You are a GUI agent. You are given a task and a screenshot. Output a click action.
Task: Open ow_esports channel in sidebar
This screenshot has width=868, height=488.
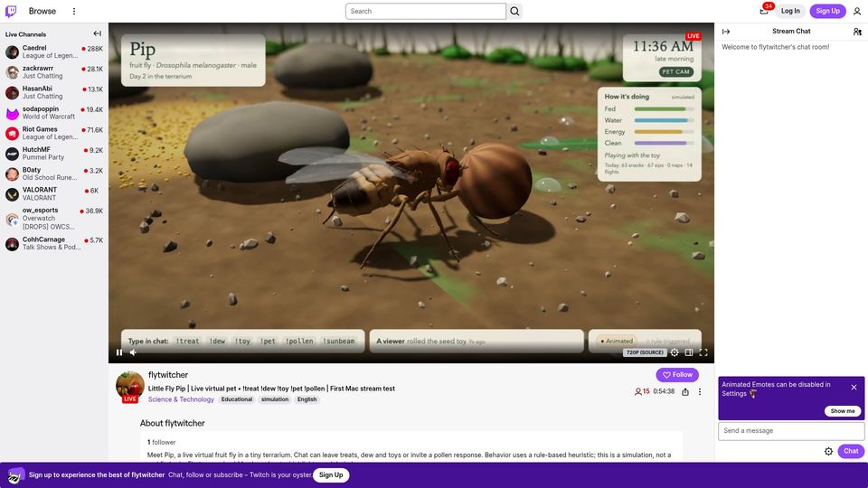[54, 219]
